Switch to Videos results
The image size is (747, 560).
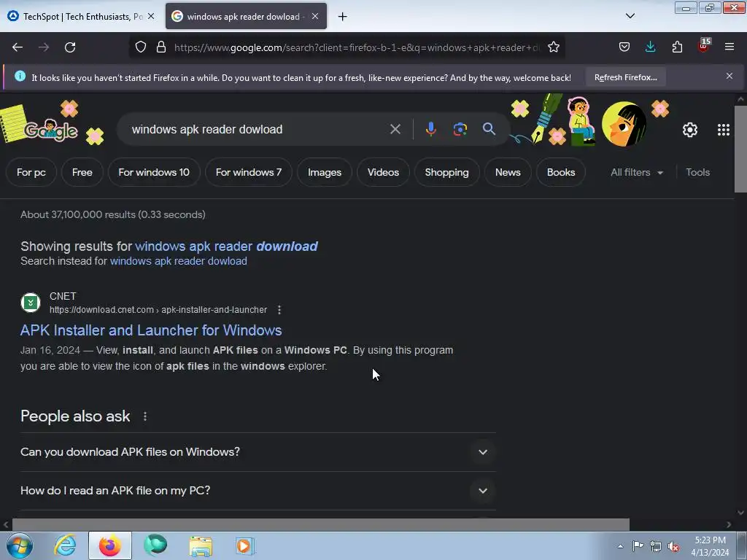coord(383,172)
